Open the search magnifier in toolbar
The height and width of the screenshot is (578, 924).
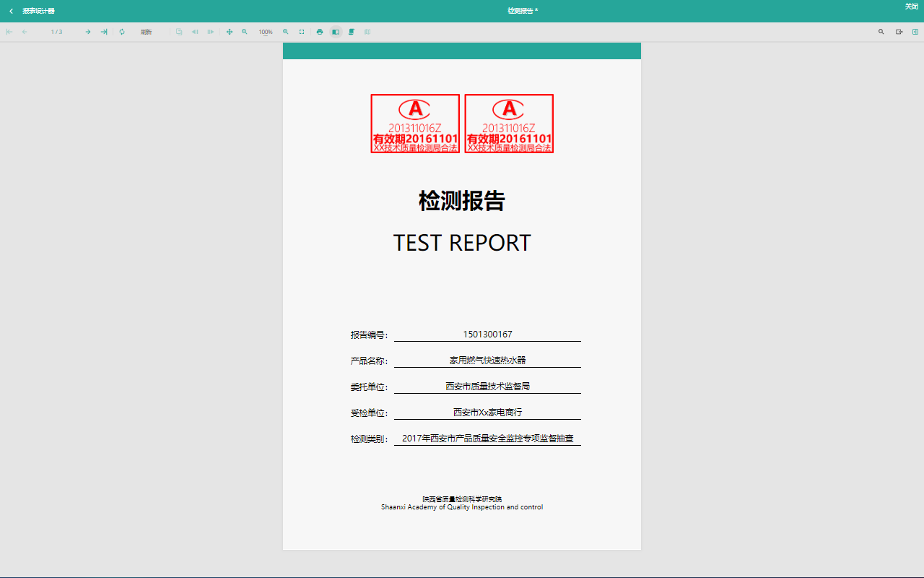881,32
